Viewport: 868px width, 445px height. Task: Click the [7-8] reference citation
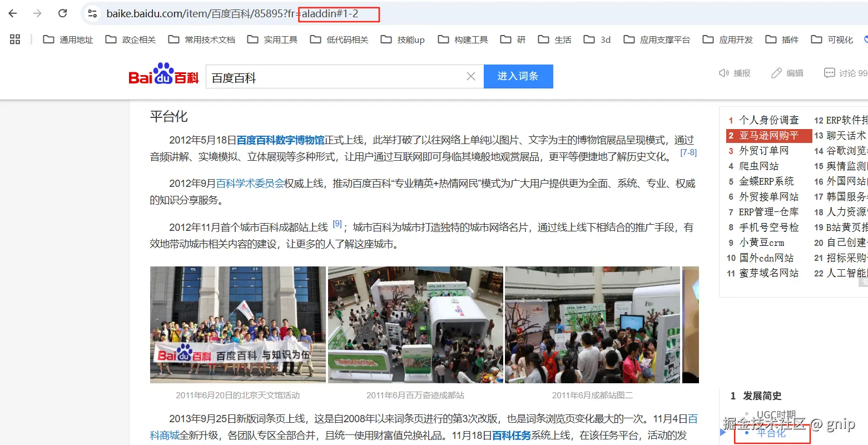pyautogui.click(x=688, y=152)
